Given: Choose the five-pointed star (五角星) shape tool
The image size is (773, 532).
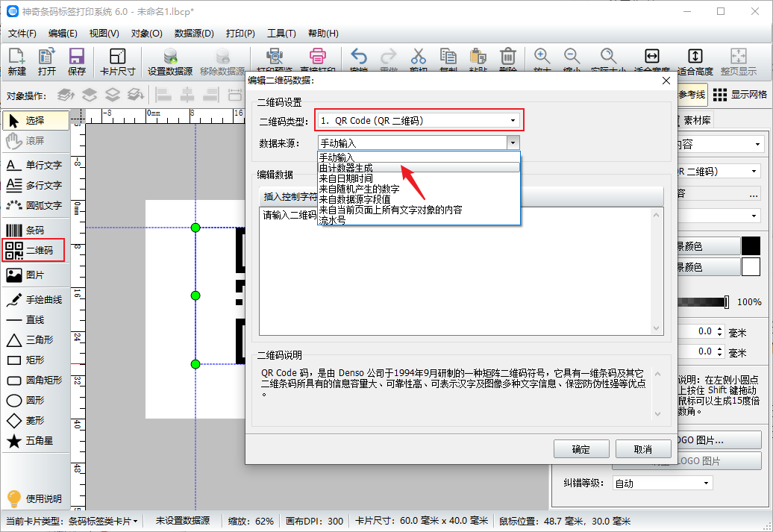Looking at the screenshot, I should coord(35,441).
